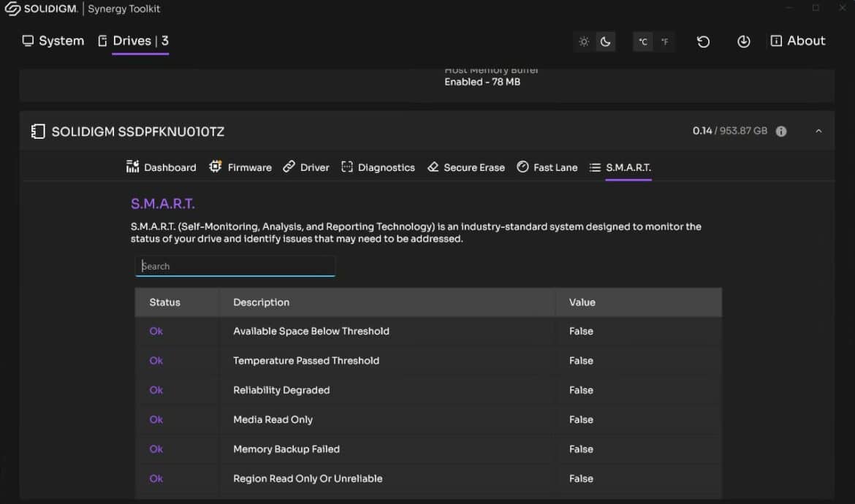Click the Solidigm logo icon
The image size is (855, 504).
[12, 9]
